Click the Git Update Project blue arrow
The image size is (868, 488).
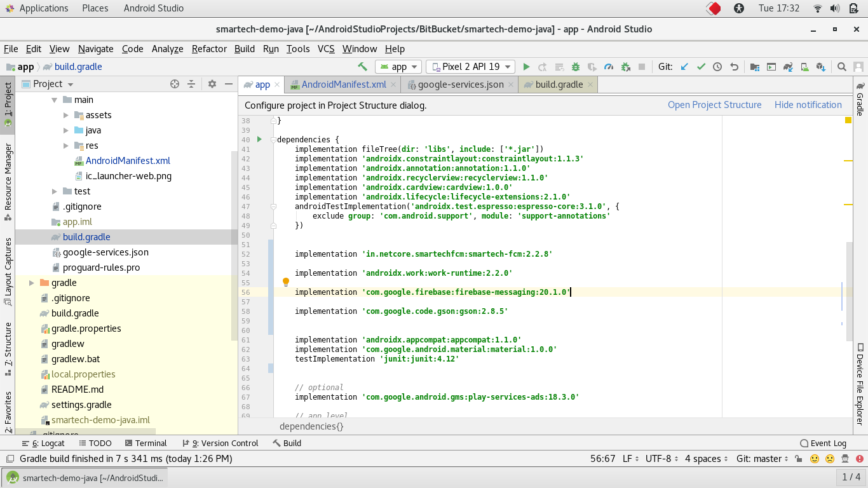684,67
